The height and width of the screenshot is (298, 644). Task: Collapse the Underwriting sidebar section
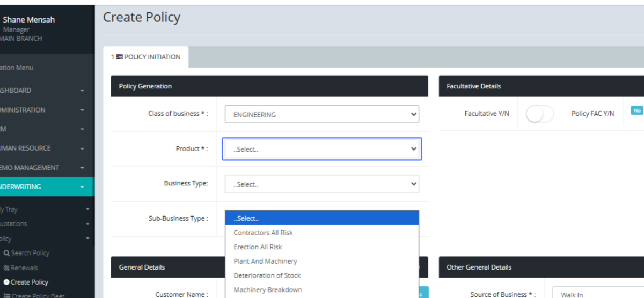coord(43,187)
